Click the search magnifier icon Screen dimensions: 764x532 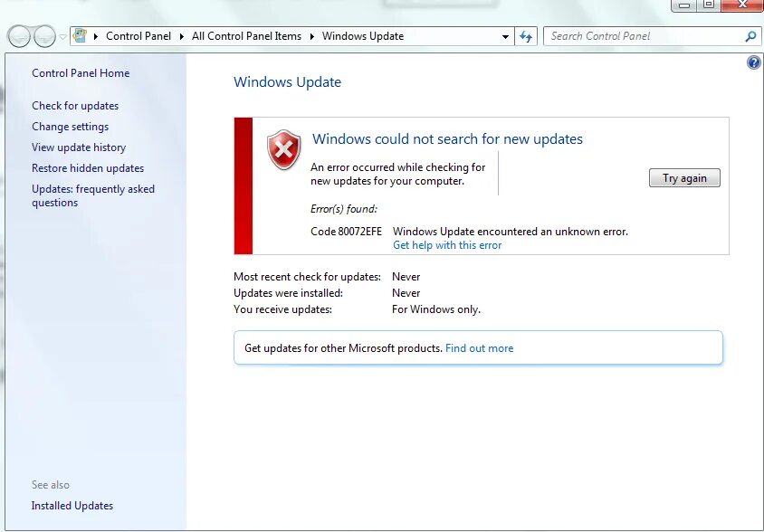click(x=750, y=36)
